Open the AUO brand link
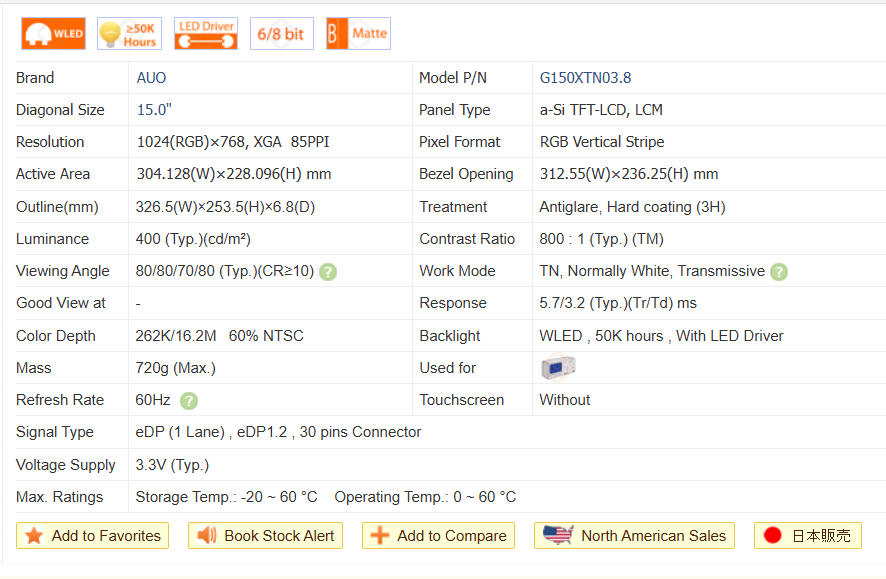886x579 pixels. (x=152, y=78)
